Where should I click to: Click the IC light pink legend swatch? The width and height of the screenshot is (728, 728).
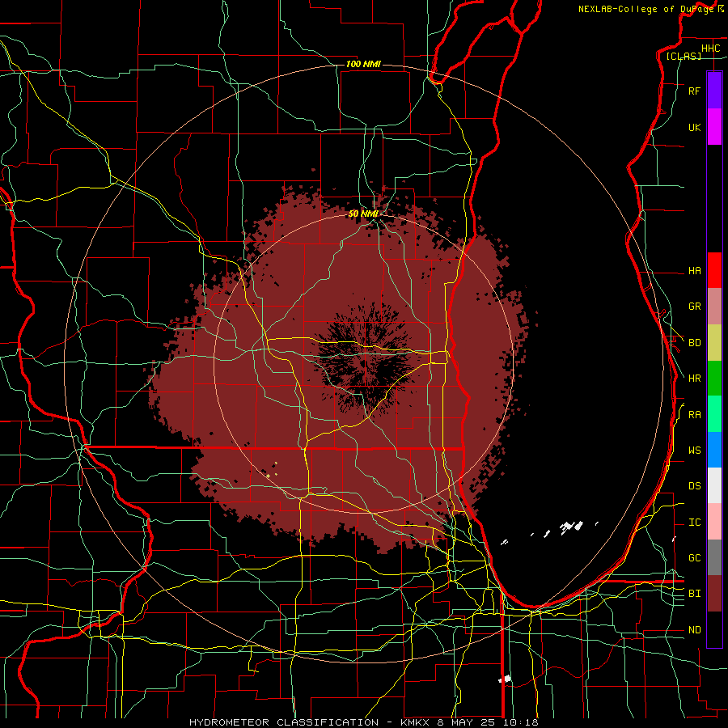tap(714, 522)
